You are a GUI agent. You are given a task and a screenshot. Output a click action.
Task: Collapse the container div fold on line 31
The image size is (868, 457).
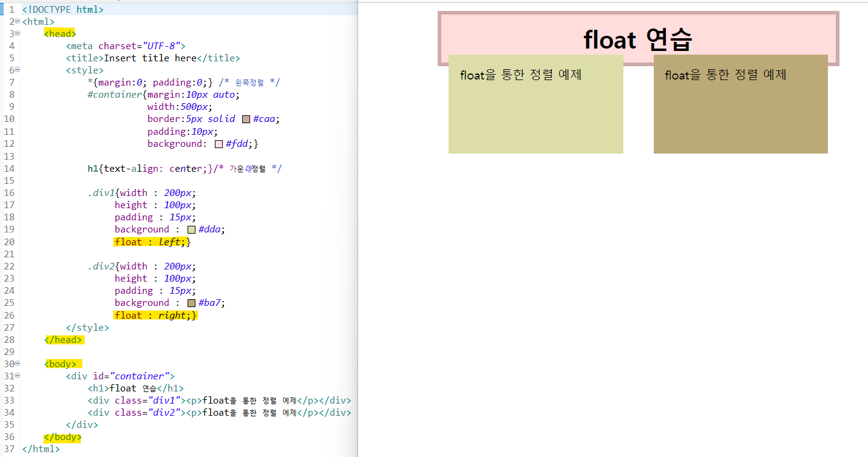coord(18,375)
